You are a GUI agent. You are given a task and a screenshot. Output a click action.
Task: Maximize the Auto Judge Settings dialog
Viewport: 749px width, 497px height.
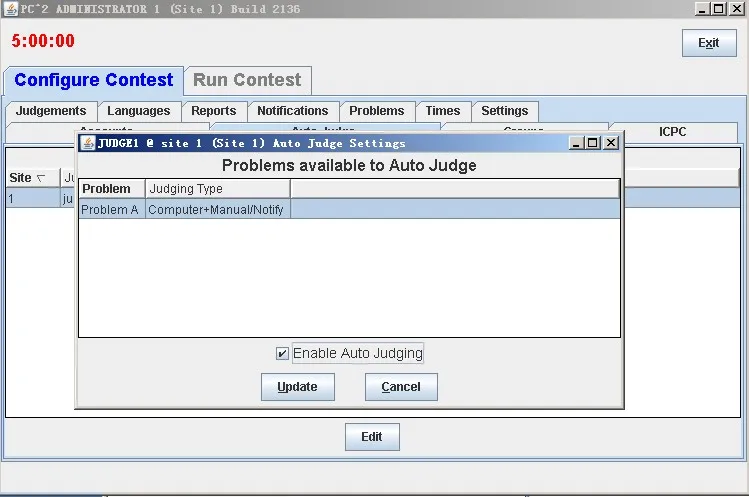[593, 143]
